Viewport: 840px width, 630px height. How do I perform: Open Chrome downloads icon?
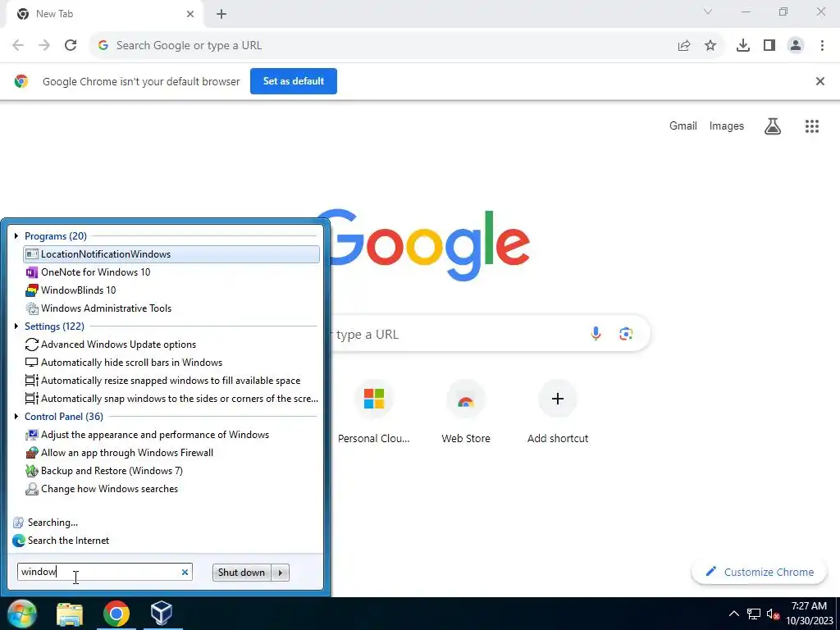743,46
